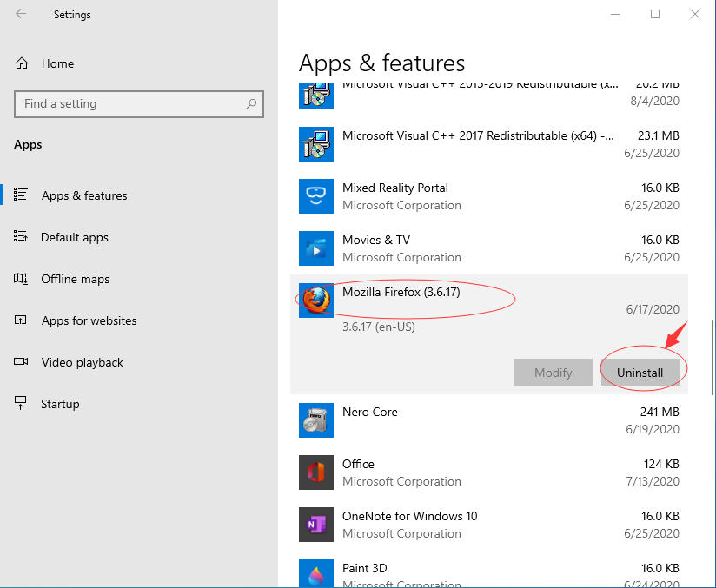This screenshot has height=588, width=716.
Task: Maximize the Settings window
Action: (x=655, y=14)
